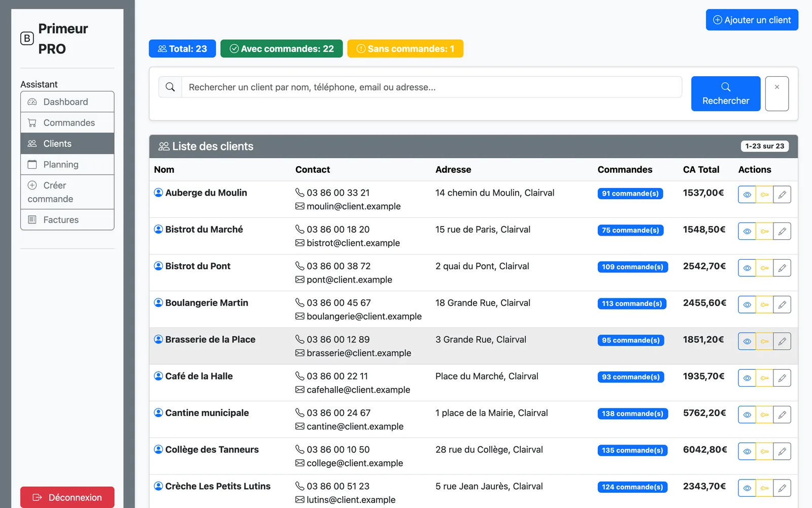812x508 pixels.
Task: View details for Bistrot du Marché
Action: coord(747,231)
